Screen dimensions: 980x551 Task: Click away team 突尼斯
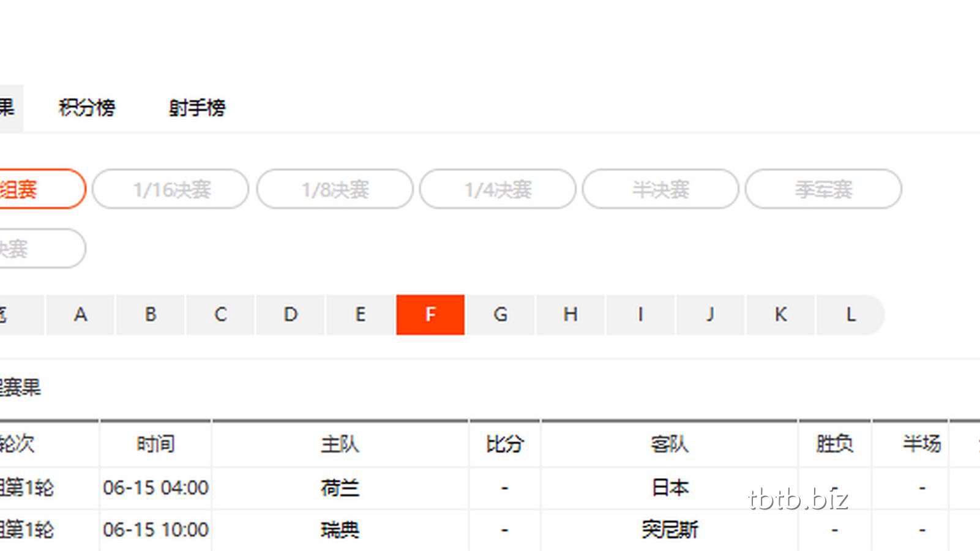pyautogui.click(x=670, y=530)
